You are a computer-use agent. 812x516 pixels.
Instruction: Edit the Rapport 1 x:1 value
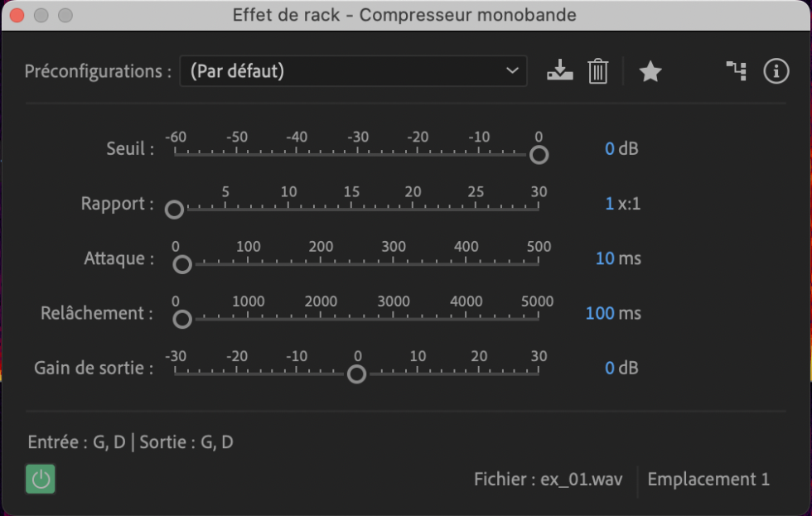(x=610, y=204)
